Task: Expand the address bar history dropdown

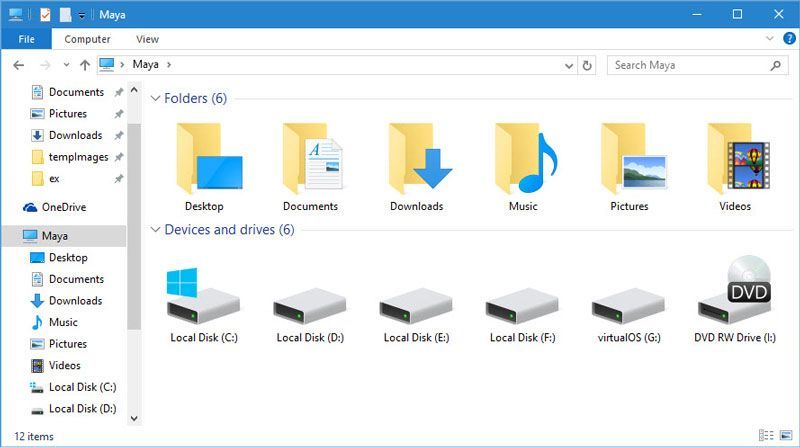Action: click(x=569, y=65)
